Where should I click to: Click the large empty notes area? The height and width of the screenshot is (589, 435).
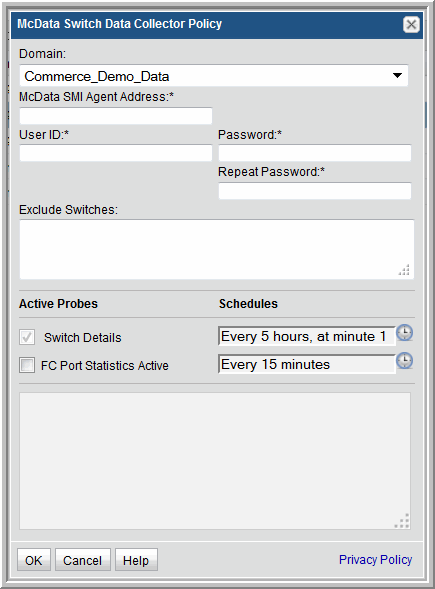point(215,461)
